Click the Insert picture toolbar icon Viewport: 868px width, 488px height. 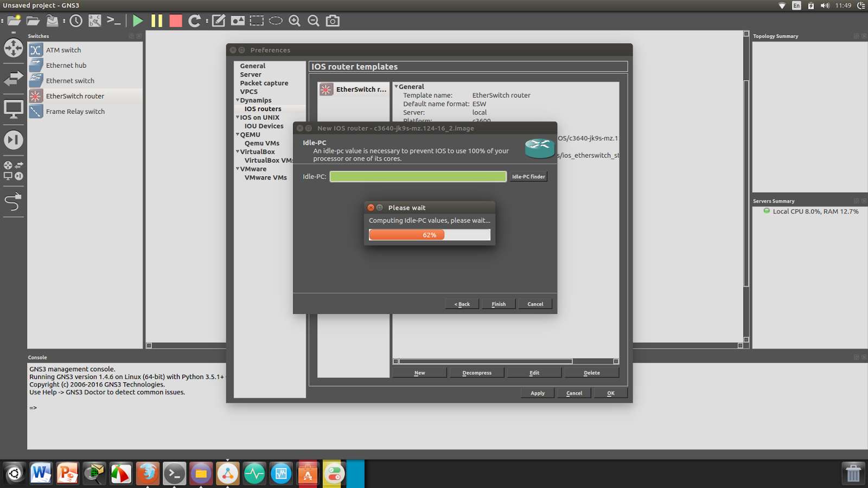[x=238, y=21]
